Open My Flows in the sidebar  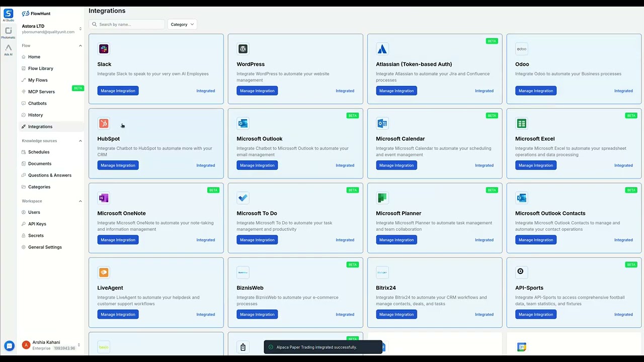(38, 80)
